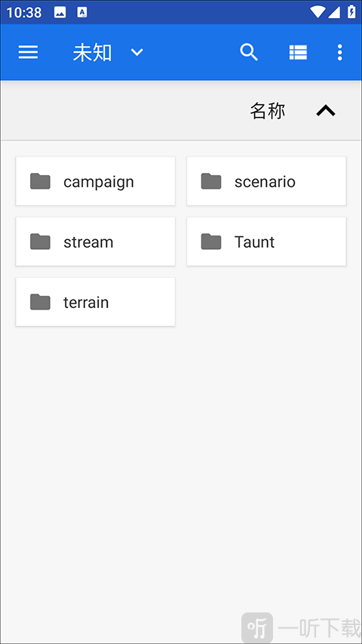Expand the 未知 location dropdown arrow

[x=137, y=53]
